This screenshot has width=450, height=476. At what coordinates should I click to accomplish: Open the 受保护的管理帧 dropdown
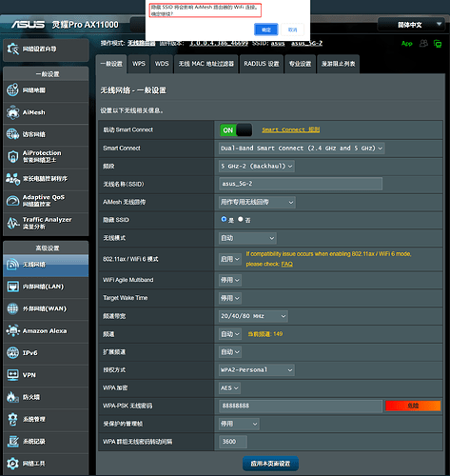(x=239, y=424)
